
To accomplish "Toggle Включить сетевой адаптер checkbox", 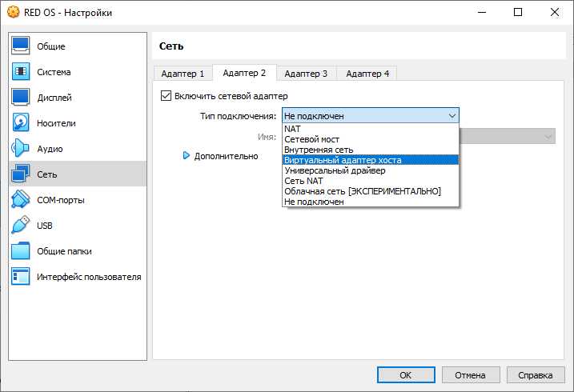I will coord(167,96).
